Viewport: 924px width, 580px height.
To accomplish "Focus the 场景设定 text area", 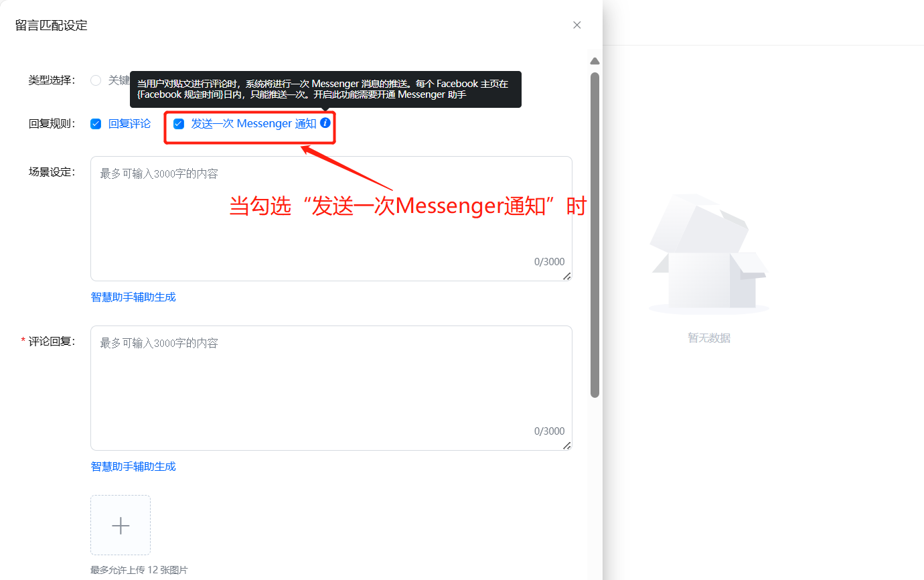I will [x=331, y=214].
